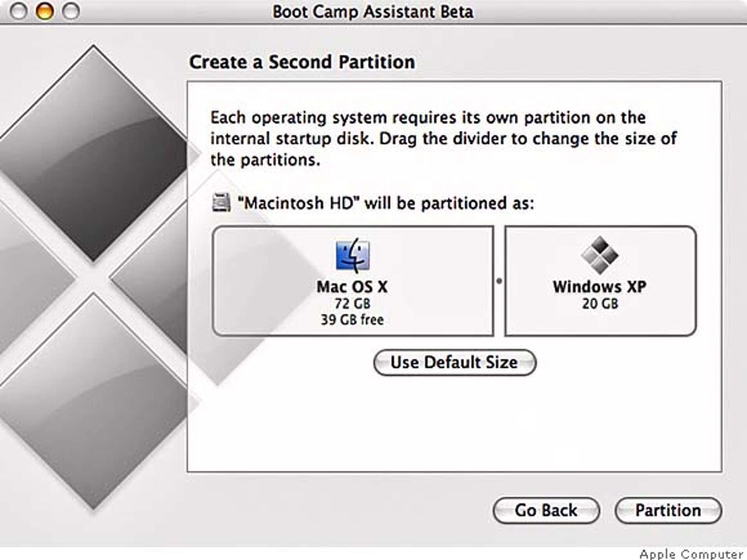Minimize the Boot Camp Assistant window
This screenshot has width=747, height=560.
[44, 12]
